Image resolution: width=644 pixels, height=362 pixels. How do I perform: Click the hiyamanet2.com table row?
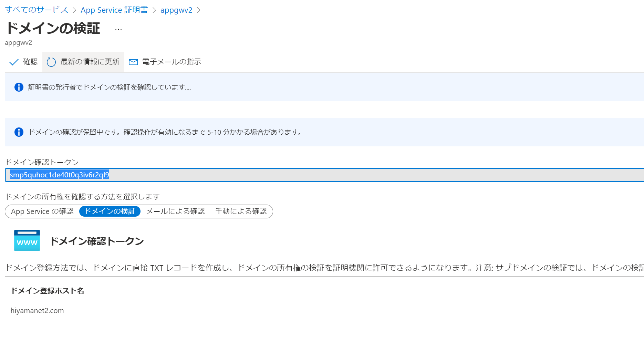pos(324,310)
